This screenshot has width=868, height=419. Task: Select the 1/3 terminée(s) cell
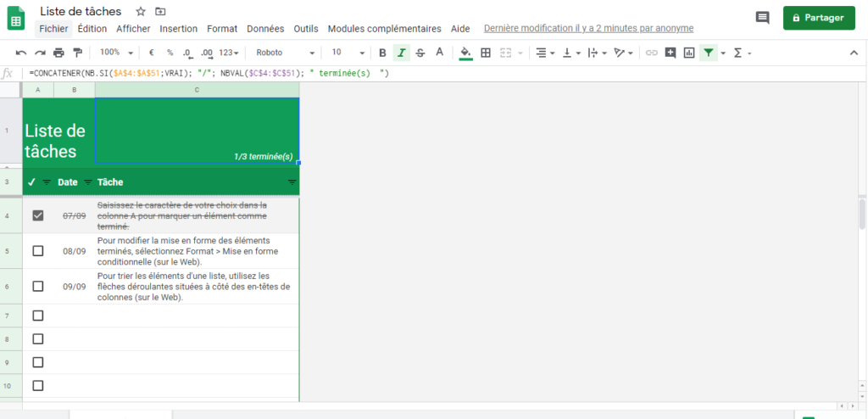[197, 131]
